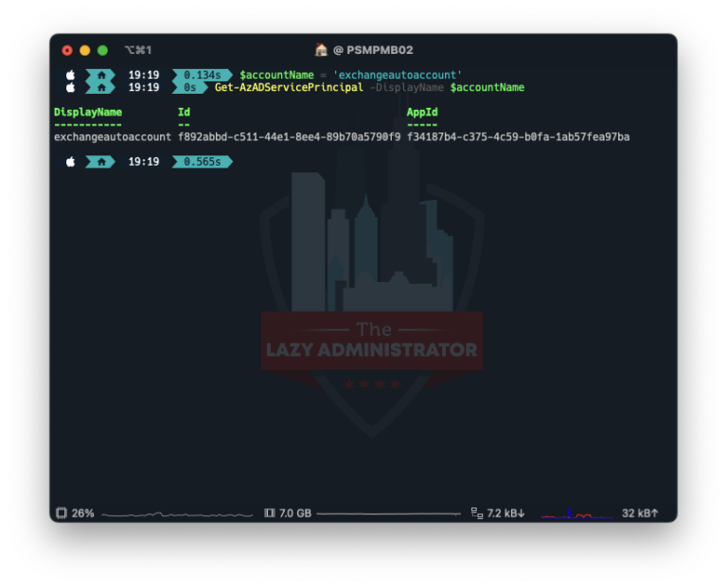Click the network icon in status bar

[x=477, y=513]
